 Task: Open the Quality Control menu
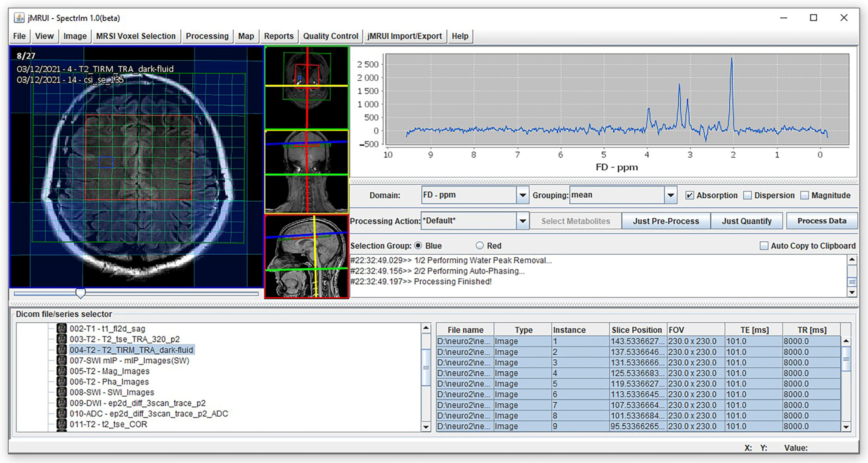(330, 36)
